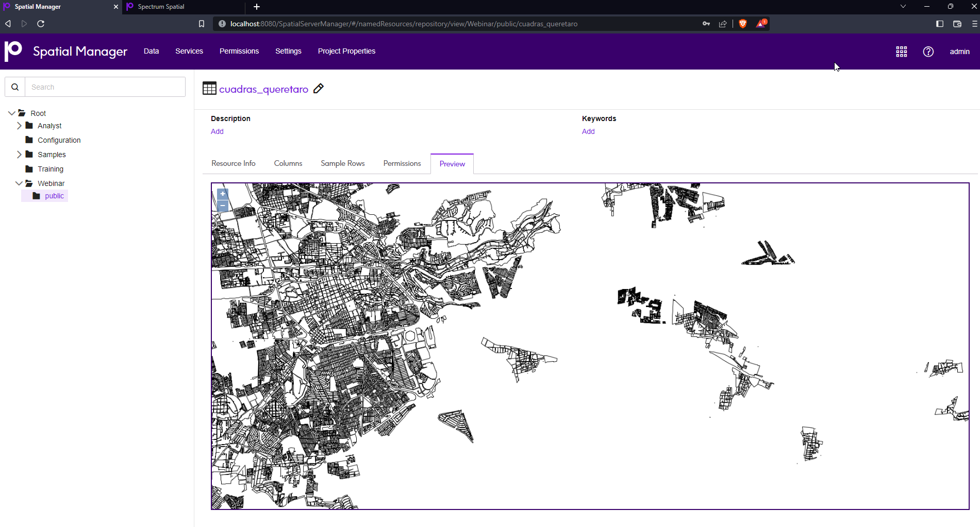Open the help question mark icon
Screen dimensions: 980x527
[x=928, y=52]
